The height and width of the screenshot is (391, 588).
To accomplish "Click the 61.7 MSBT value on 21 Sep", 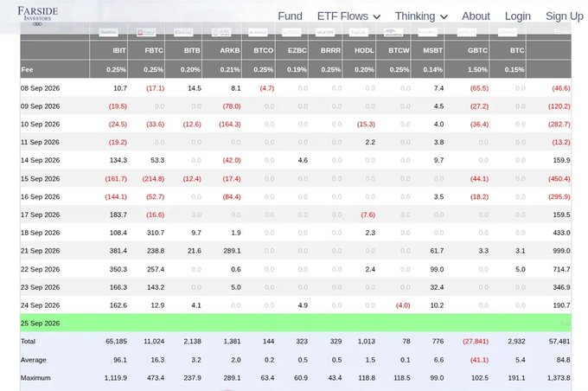I will [437, 251].
